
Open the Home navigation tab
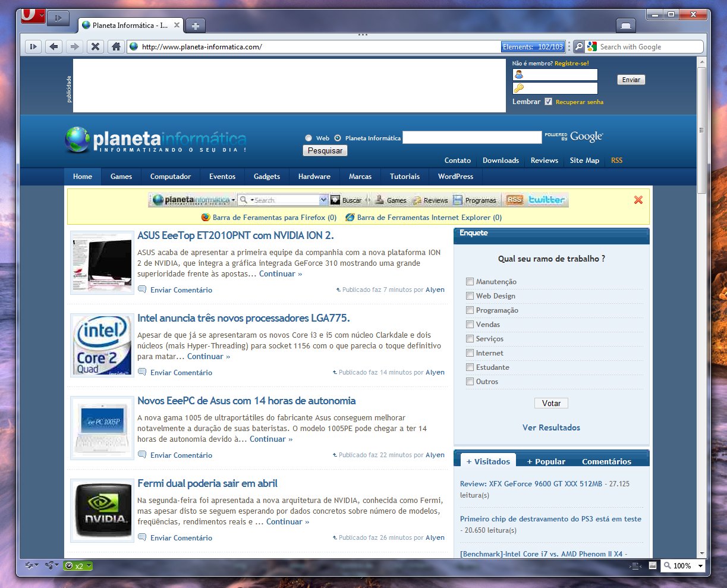[83, 177]
